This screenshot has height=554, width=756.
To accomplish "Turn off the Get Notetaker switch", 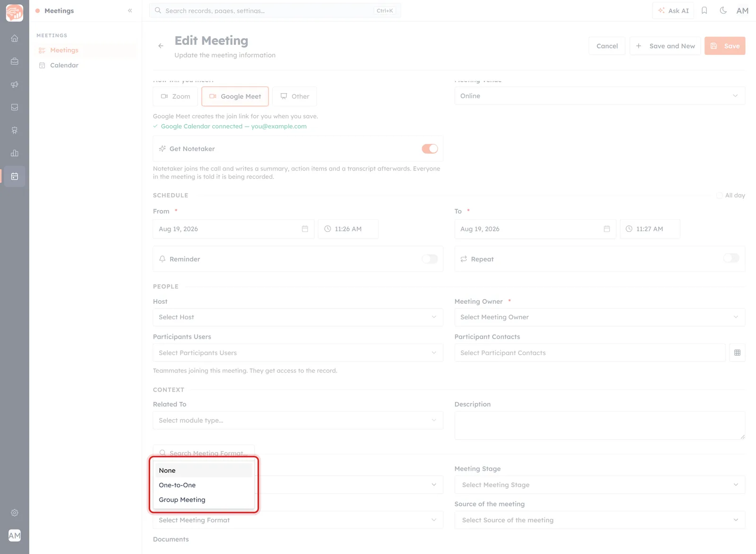I will click(x=430, y=149).
